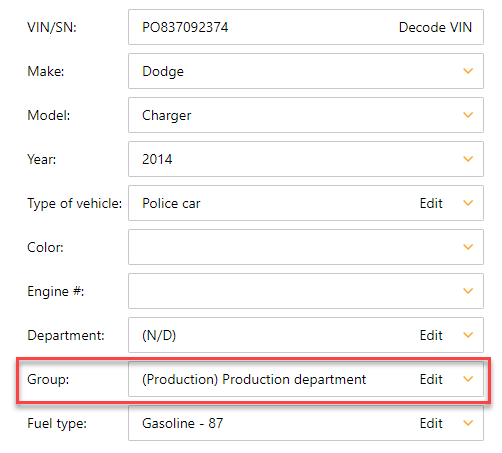Expand the Engine # dropdown chevron

468,291
